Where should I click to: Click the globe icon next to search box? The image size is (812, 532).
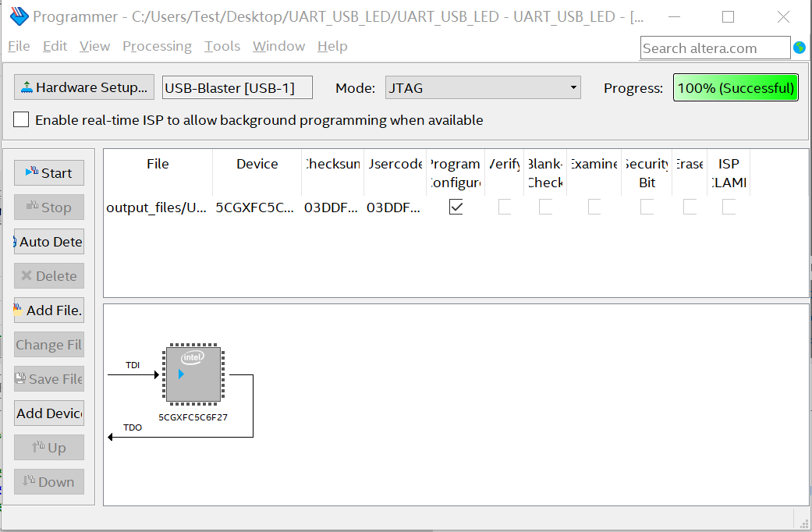(x=800, y=48)
